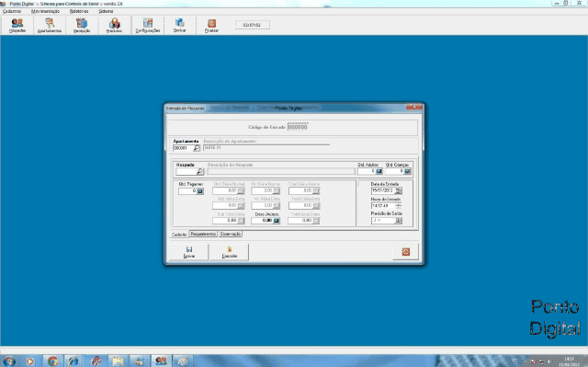This screenshot has height=367, width=588.
Task: Open Internet Explorer from the taskbar
Action: (73, 361)
